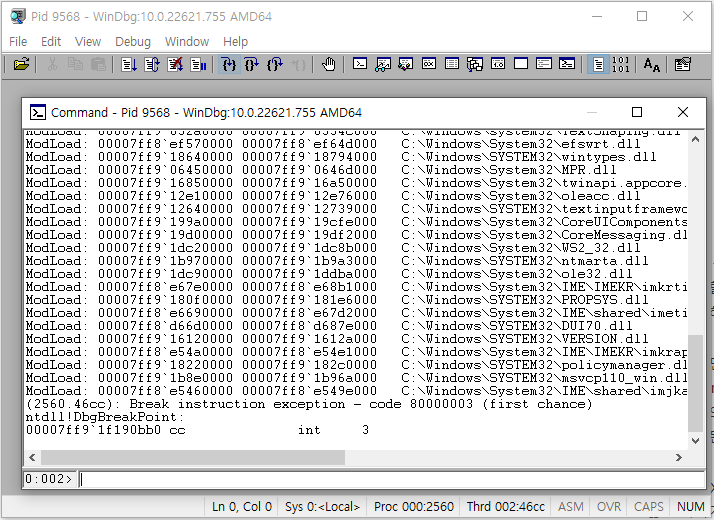
Task: Click the 'Break instruction exception' output line
Action: (309, 404)
